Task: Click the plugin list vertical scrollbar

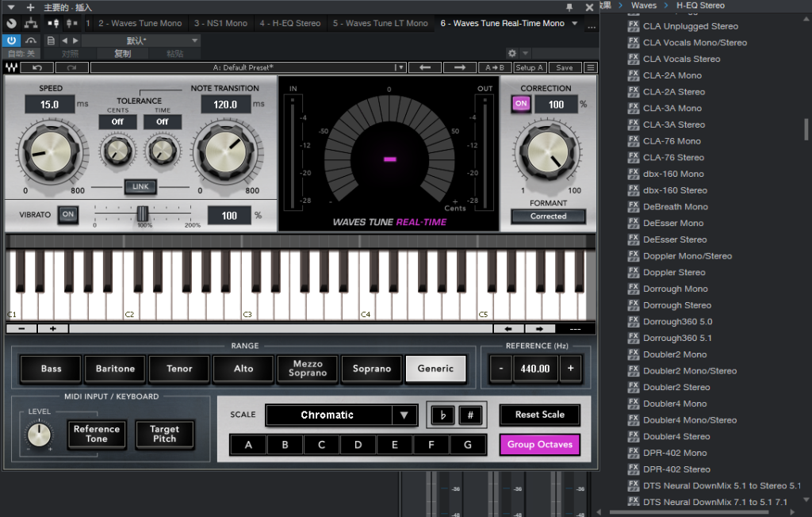Action: [x=806, y=129]
